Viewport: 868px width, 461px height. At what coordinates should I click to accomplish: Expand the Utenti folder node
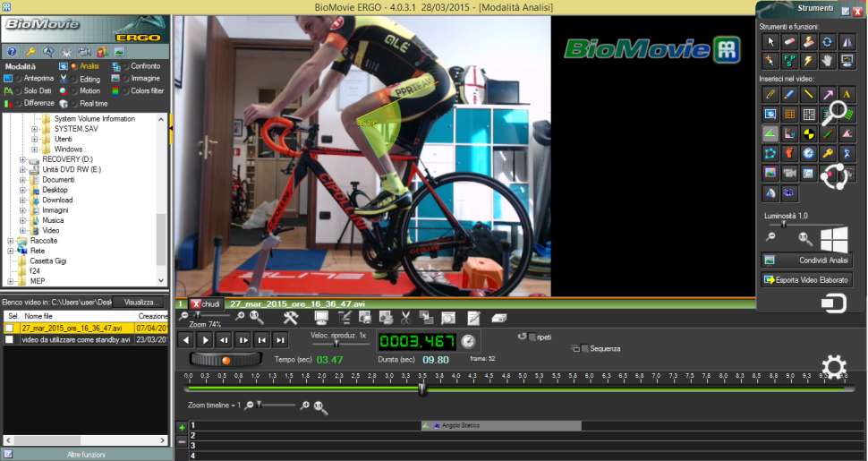tap(34, 139)
